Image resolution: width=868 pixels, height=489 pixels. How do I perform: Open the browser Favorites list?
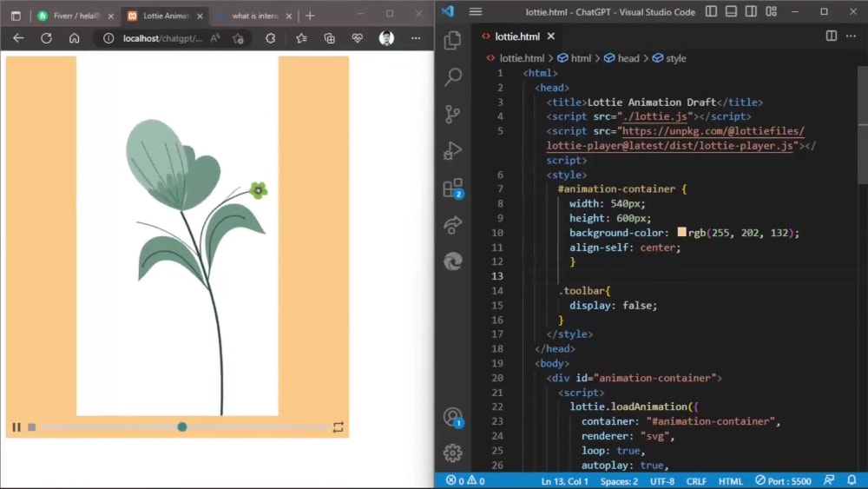tap(301, 38)
